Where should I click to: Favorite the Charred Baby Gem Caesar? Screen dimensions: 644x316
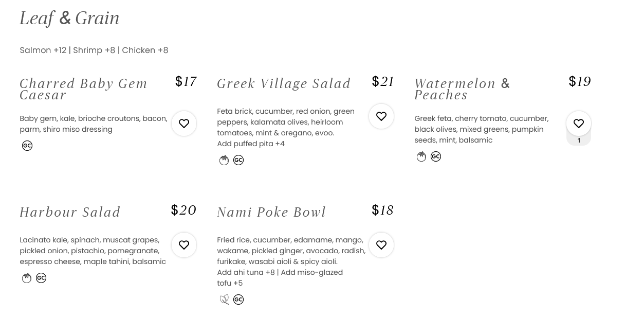184,124
